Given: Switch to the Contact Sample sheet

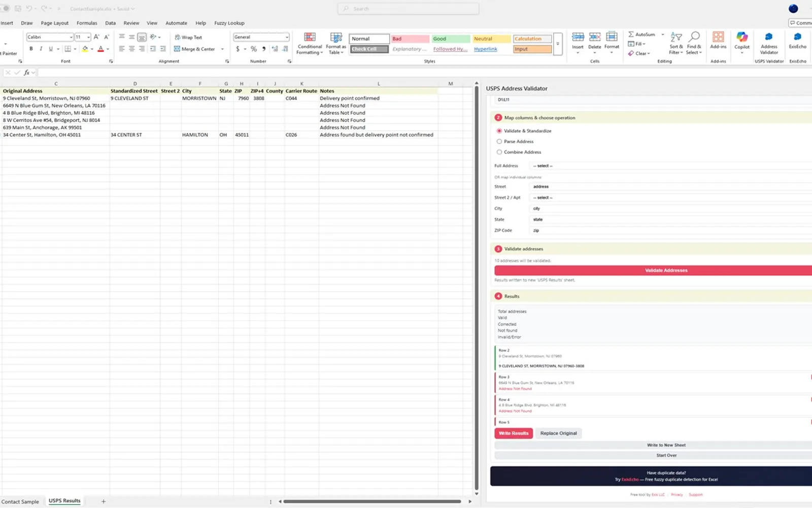Looking at the screenshot, I should [x=20, y=501].
